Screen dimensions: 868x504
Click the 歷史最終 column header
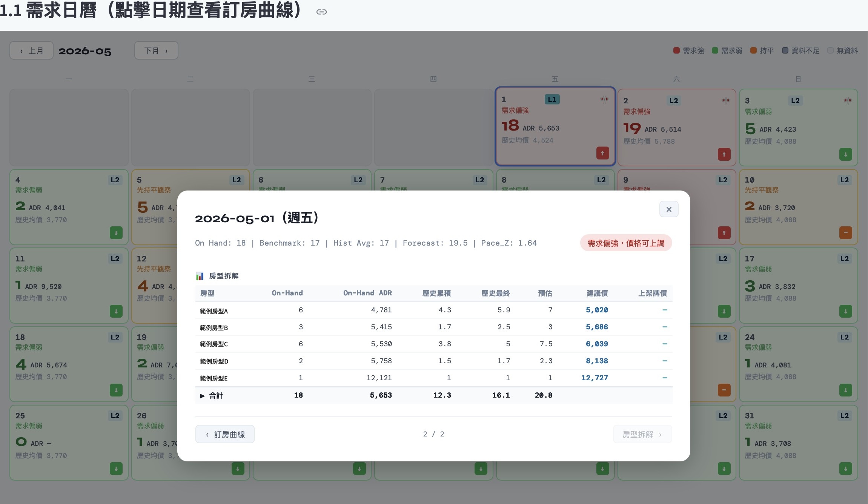tap(495, 293)
